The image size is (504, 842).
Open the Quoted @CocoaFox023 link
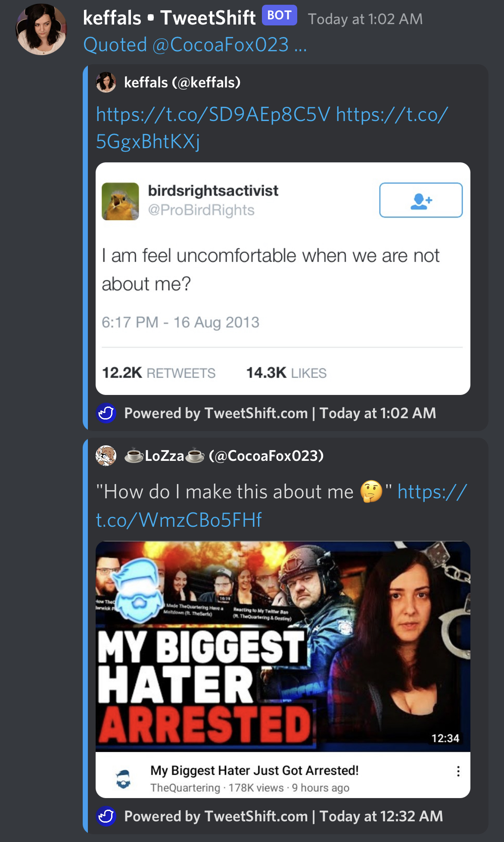pyautogui.click(x=195, y=45)
